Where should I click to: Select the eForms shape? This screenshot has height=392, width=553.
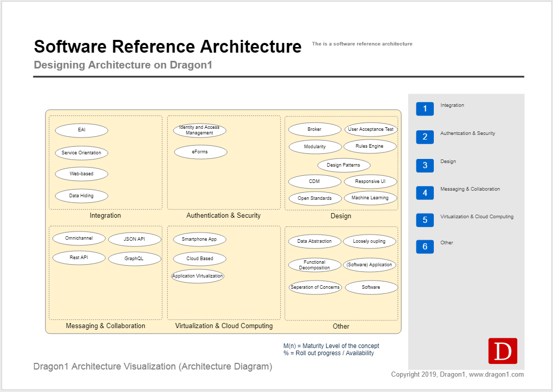(201, 151)
